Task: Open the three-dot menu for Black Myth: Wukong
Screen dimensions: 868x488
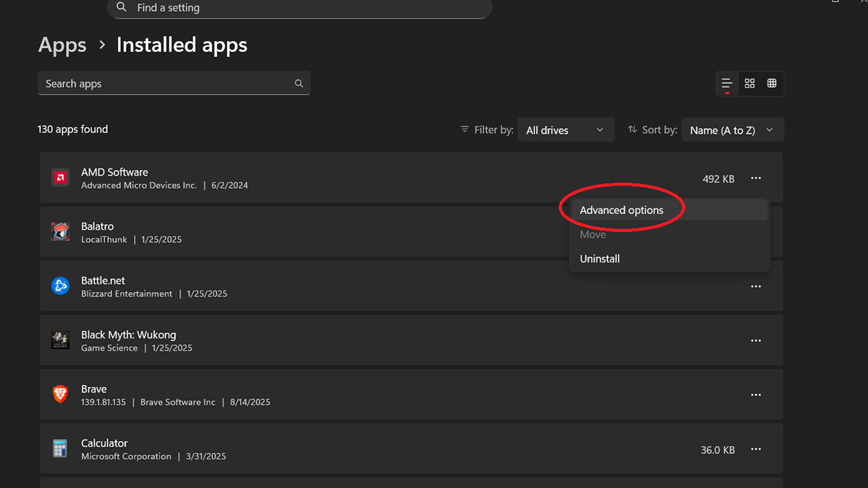Action: click(756, 341)
